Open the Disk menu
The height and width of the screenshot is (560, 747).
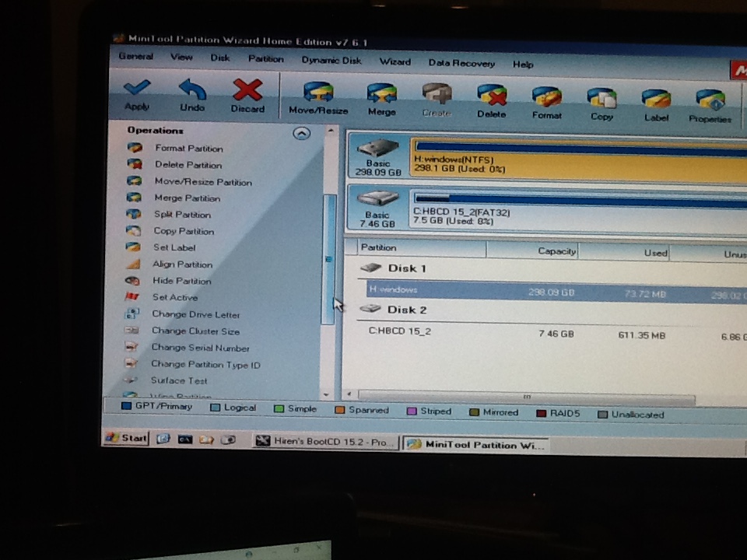220,58
